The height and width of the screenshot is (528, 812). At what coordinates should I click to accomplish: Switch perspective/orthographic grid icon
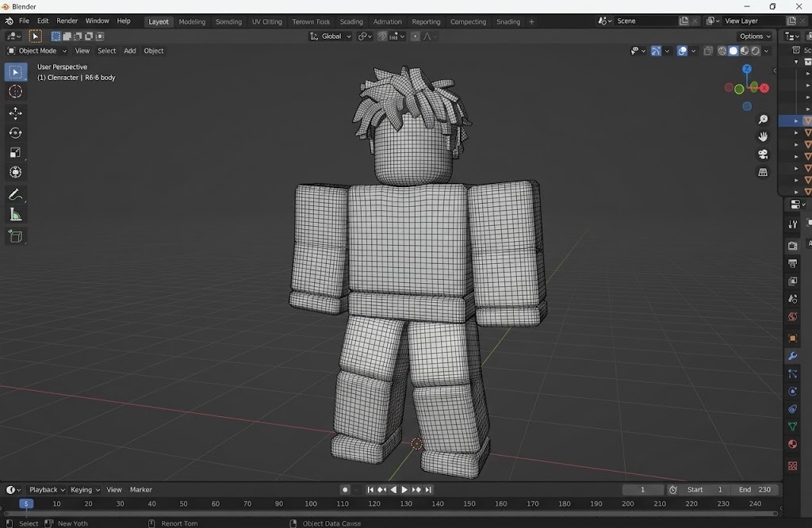coord(763,172)
